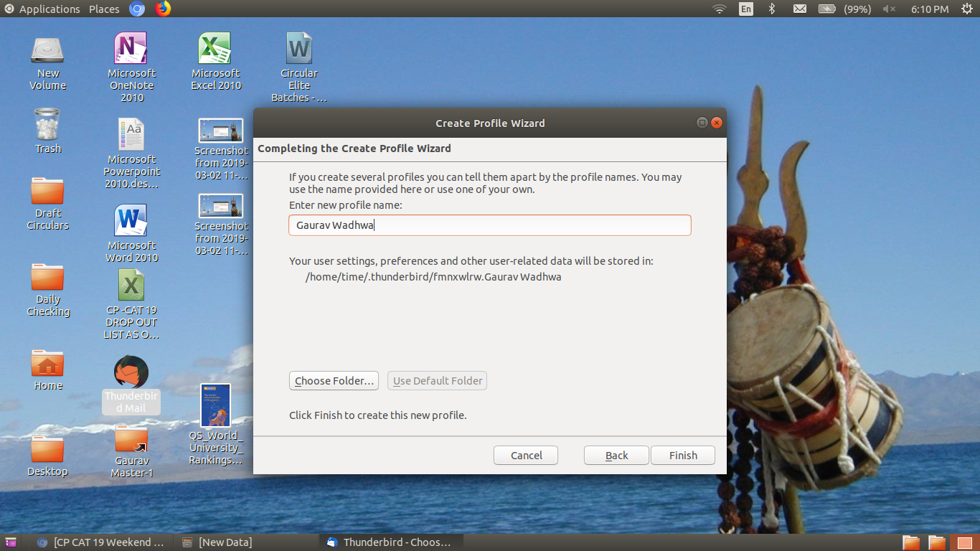Click the profile name text field

tap(489, 225)
